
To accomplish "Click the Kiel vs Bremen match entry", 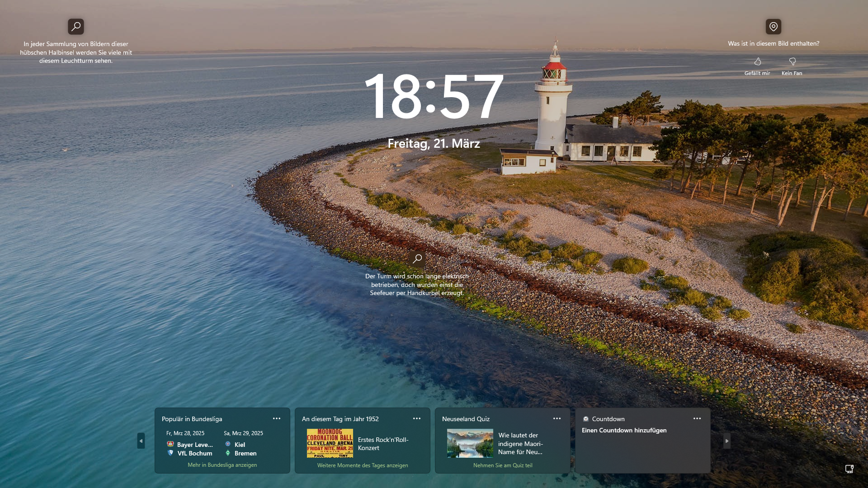I will pyautogui.click(x=241, y=449).
